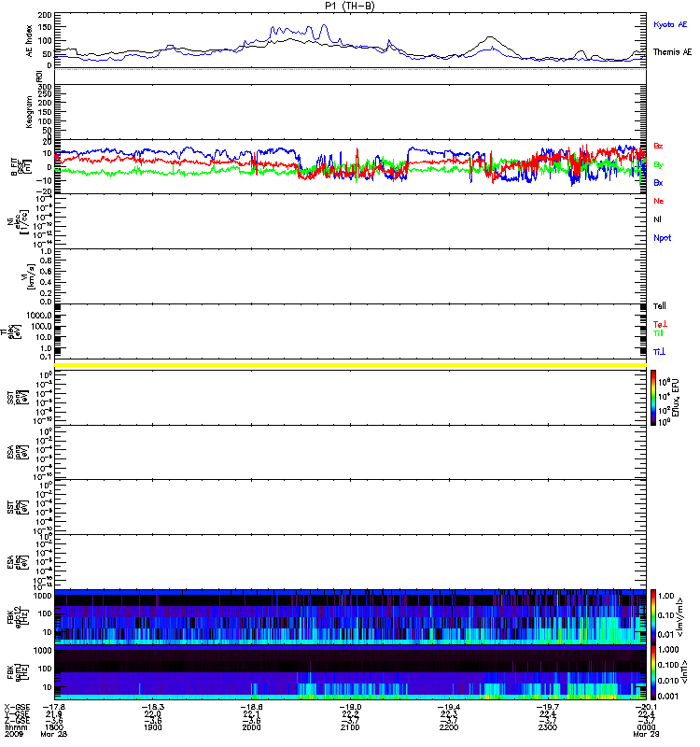The image size is (700, 747).
Task: Click the '1800' time axis label
Action: [x=54, y=727]
